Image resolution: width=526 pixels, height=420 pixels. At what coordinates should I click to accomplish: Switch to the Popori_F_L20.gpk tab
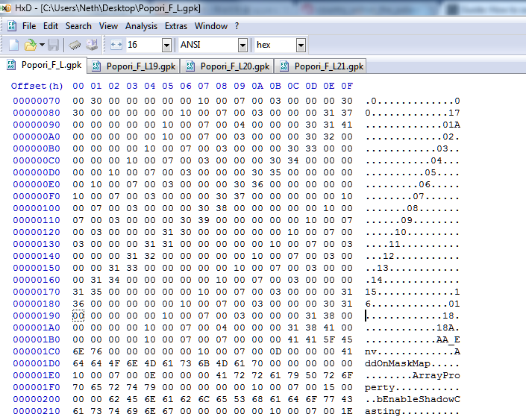[228, 66]
